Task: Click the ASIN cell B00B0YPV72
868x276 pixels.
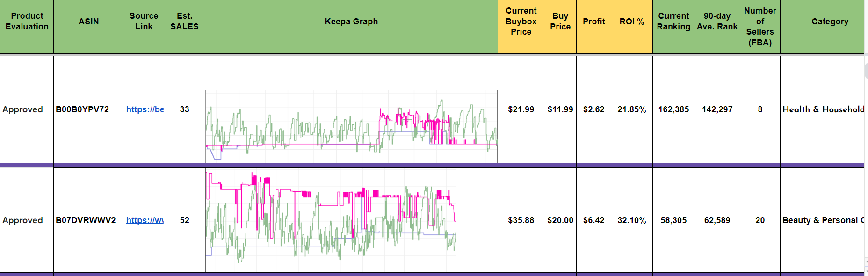Action: tap(83, 109)
